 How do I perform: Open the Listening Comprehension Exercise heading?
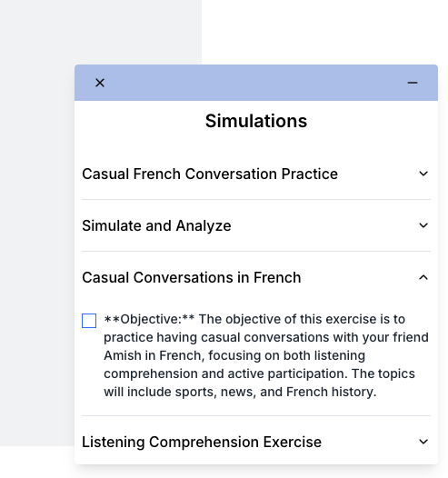click(202, 442)
